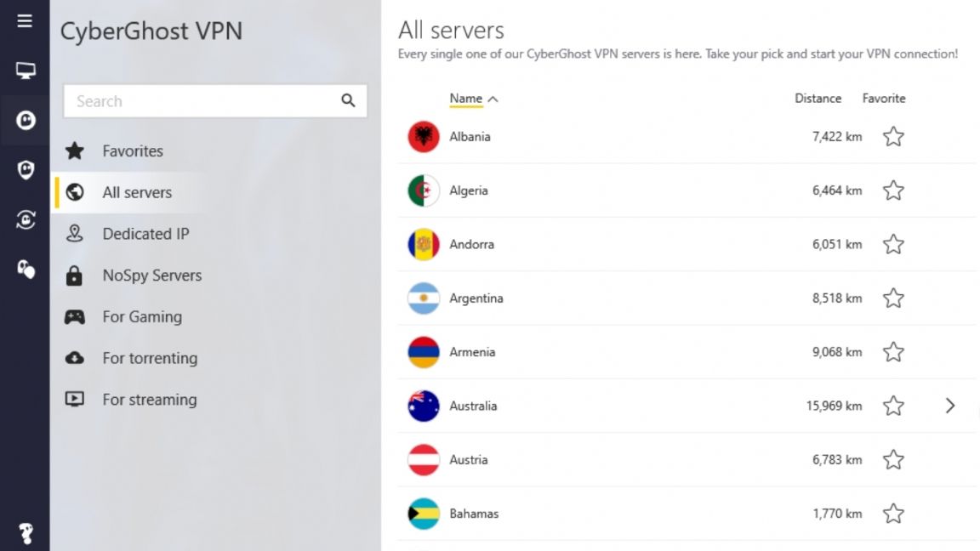Click the 6,783 km distance value
The width and height of the screenshot is (980, 551).
pyautogui.click(x=837, y=460)
